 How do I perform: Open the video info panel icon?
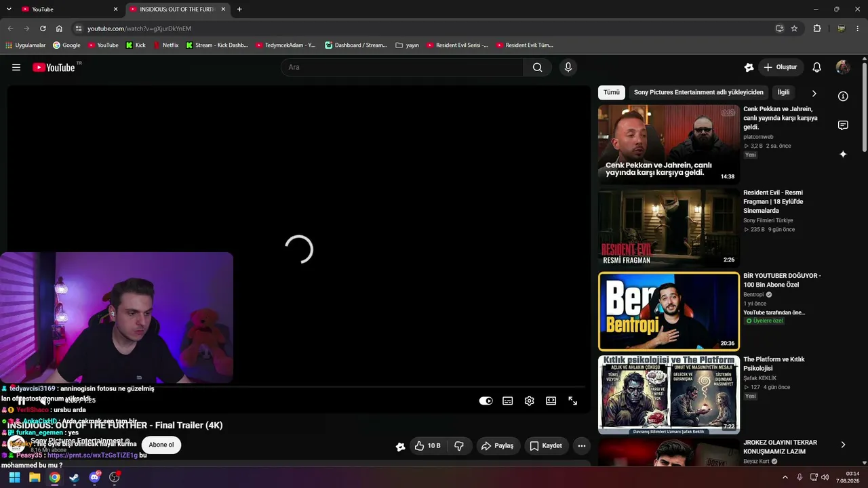843,96
